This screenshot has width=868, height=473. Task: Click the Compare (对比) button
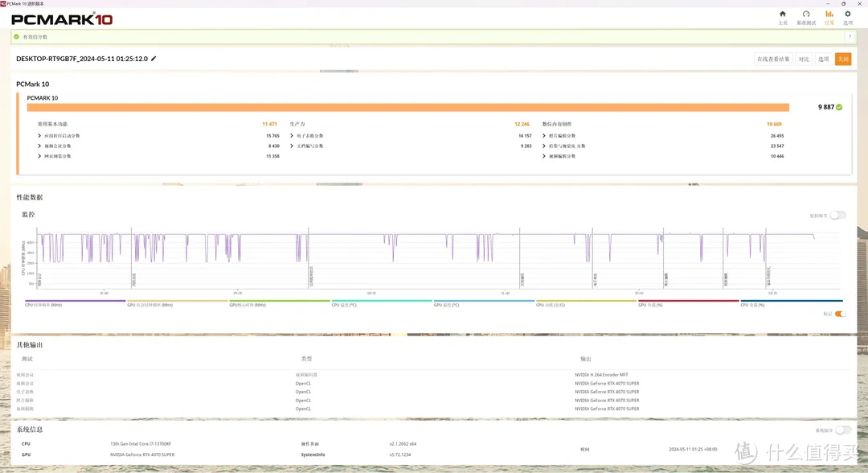click(804, 60)
